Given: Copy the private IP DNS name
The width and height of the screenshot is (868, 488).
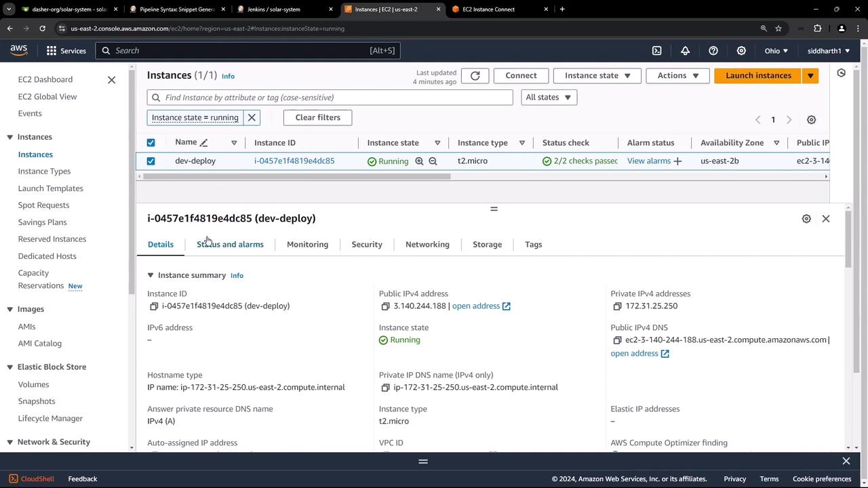Looking at the screenshot, I should pos(385,388).
